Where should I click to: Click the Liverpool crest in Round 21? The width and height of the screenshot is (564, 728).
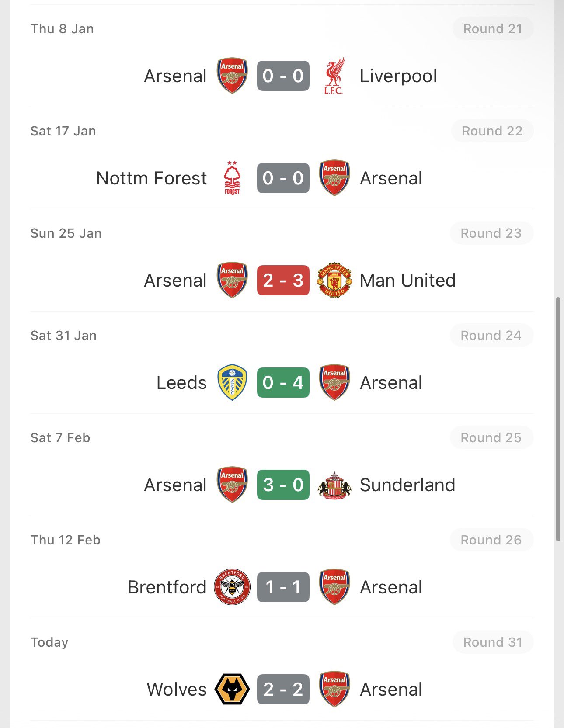334,76
